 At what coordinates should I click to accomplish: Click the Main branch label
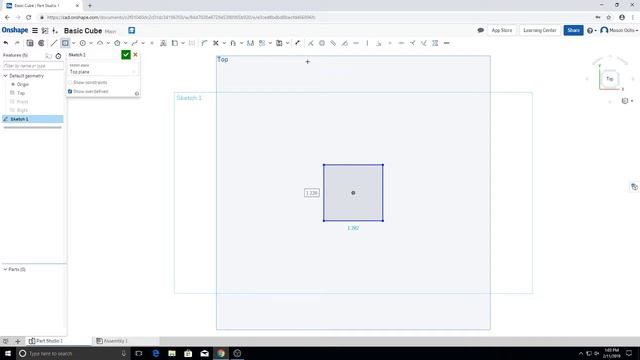(110, 31)
